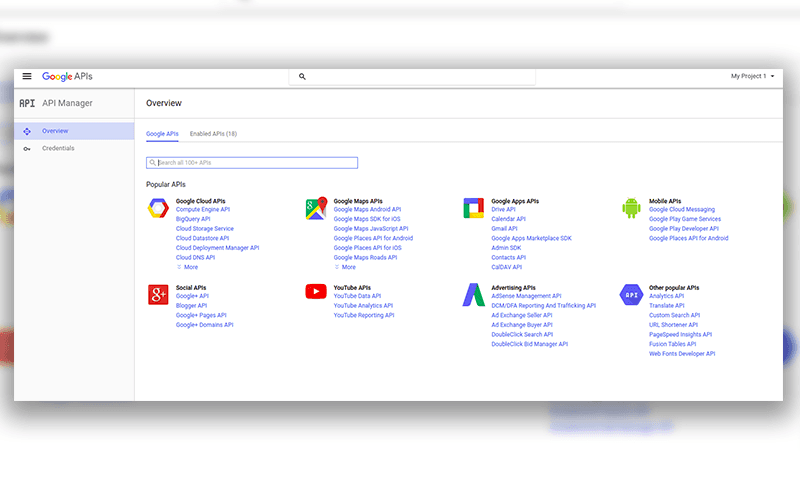Open the Cloud Deployment Manager API link

pyautogui.click(x=217, y=248)
